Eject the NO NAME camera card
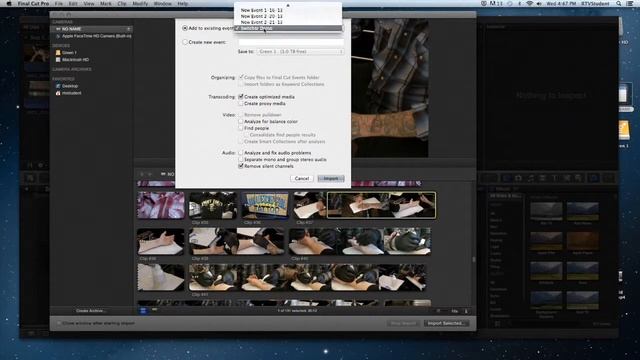This screenshot has height=360, width=640. click(x=128, y=29)
